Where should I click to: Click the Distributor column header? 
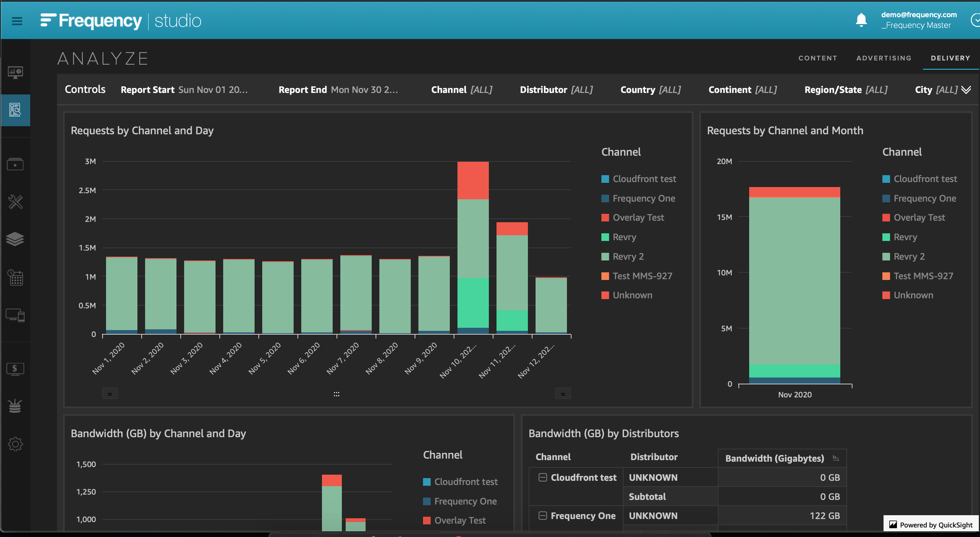654,457
